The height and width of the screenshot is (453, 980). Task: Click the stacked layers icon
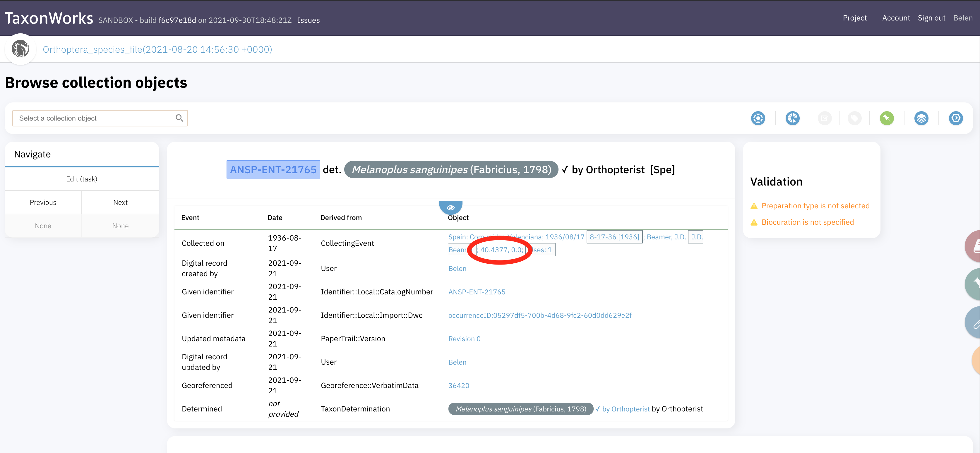pyautogui.click(x=921, y=118)
